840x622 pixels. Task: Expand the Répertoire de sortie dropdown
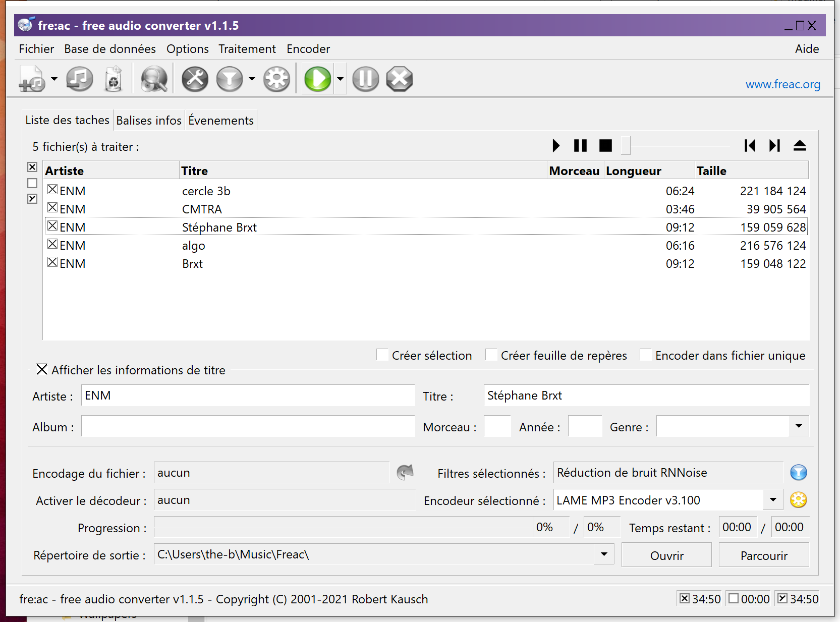pos(603,554)
